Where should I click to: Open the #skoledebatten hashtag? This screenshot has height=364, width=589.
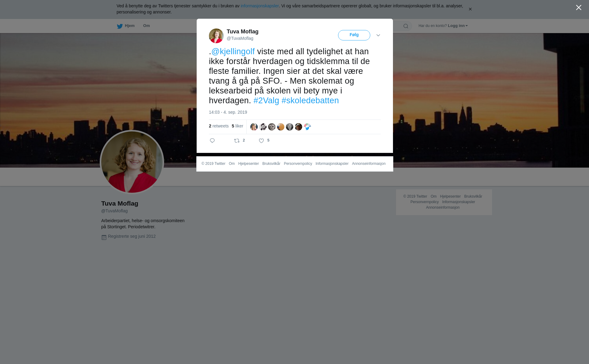(x=310, y=100)
